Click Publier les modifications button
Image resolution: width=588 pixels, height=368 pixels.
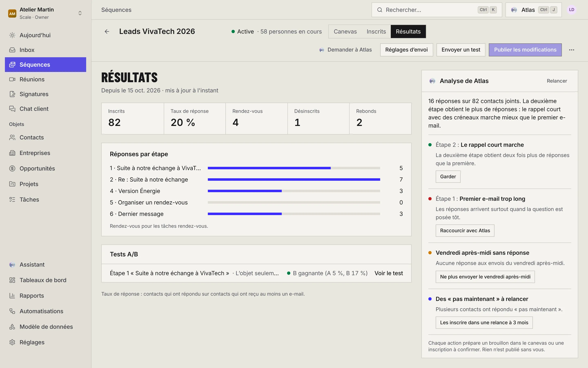[x=525, y=50]
